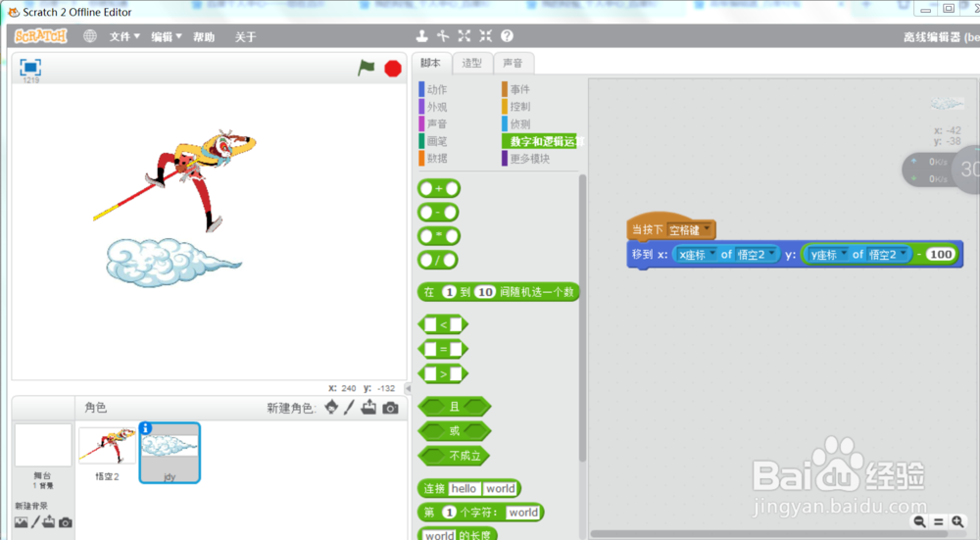This screenshot has height=540, width=980.
Task: Reset scripts area zoom
Action: [938, 521]
